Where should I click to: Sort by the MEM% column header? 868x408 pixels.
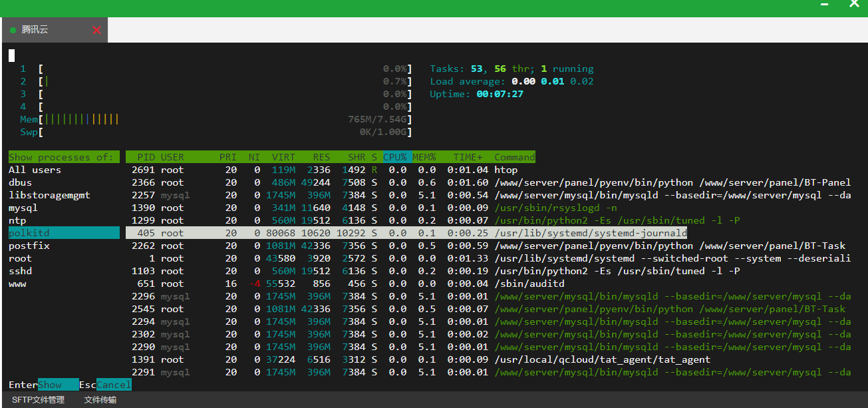tap(424, 158)
